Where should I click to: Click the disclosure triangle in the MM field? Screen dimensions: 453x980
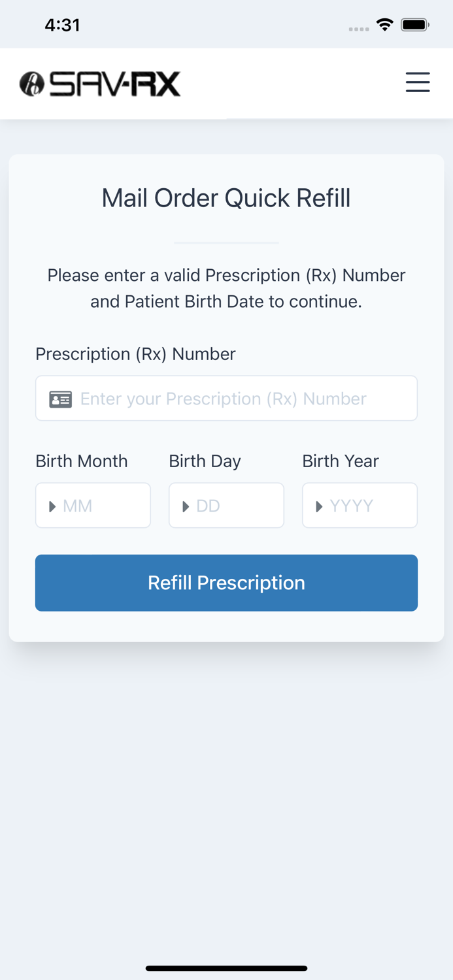[x=53, y=505]
